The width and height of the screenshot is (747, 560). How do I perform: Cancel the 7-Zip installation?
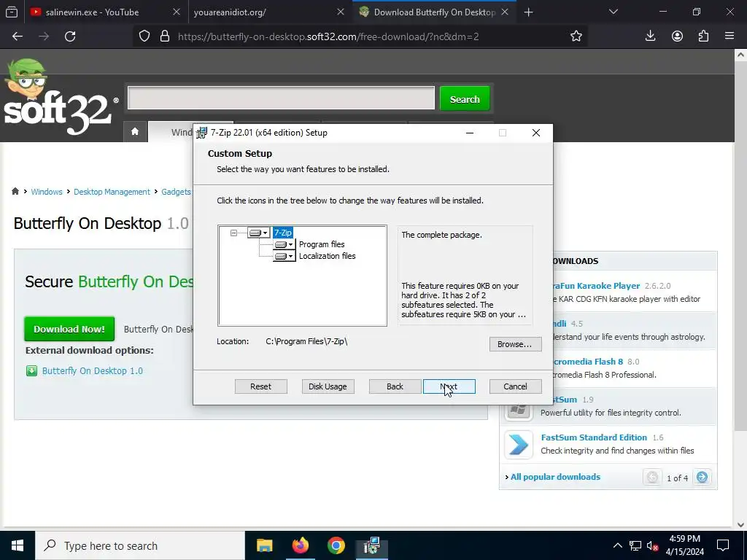515,386
